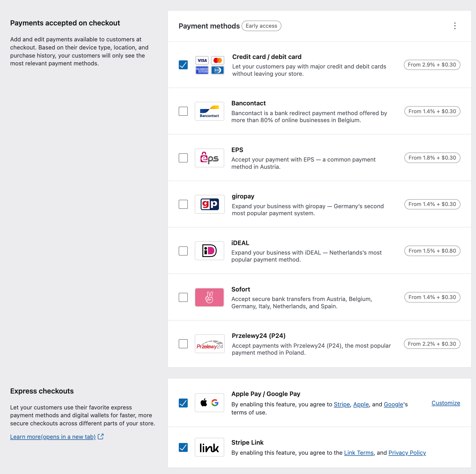Click the Apple Pay / Google Pay icon
The image size is (476, 474).
tap(209, 403)
